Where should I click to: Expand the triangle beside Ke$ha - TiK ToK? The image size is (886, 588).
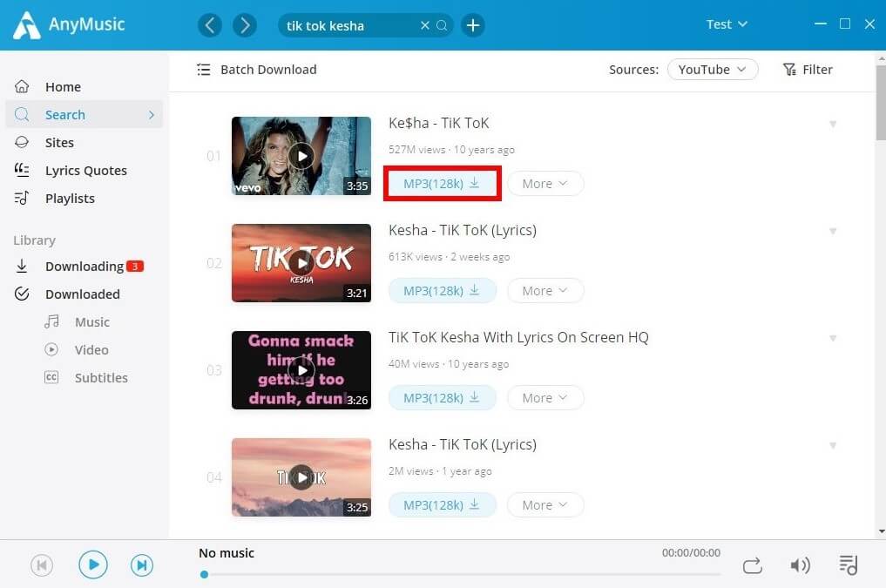point(833,124)
